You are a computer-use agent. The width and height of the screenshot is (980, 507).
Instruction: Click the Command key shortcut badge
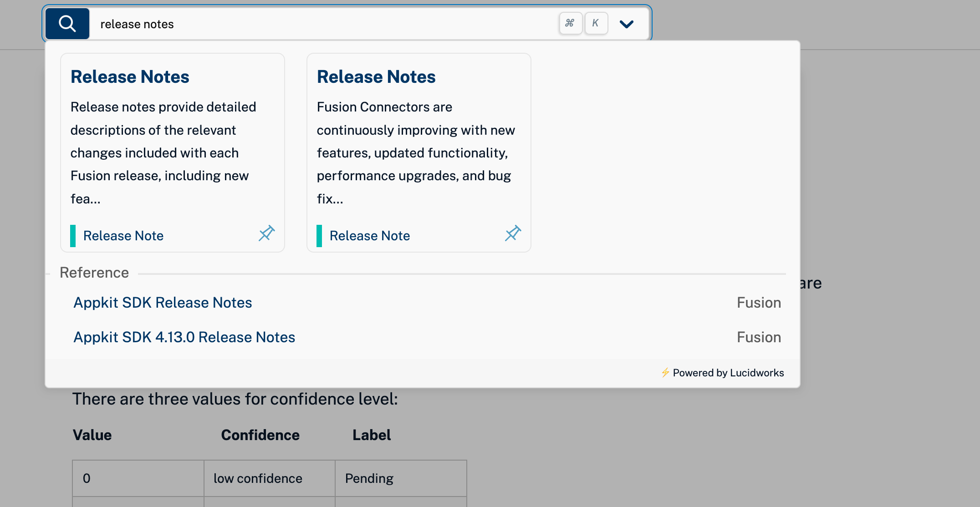[x=570, y=23]
